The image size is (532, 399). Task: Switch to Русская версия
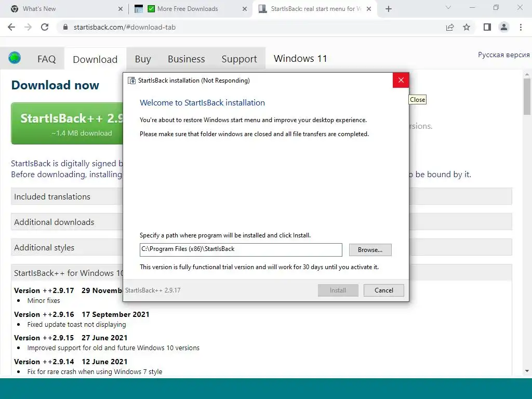pyautogui.click(x=503, y=55)
